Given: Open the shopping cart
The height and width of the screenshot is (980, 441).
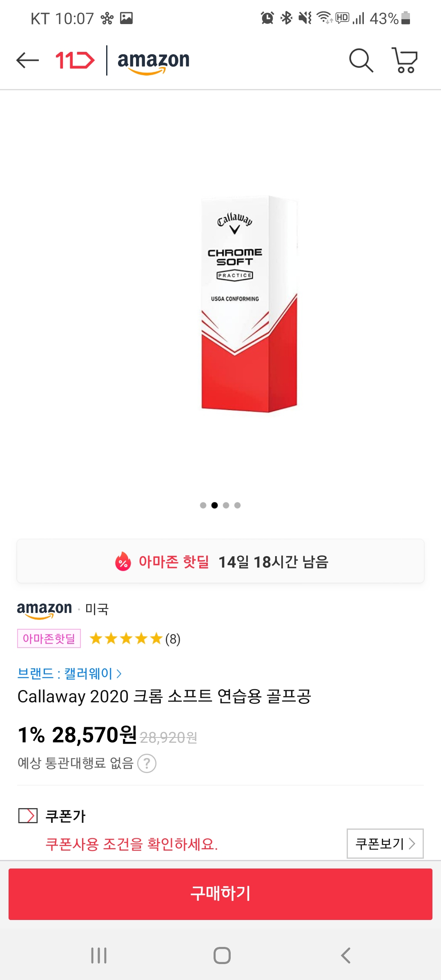Looking at the screenshot, I should click(405, 60).
